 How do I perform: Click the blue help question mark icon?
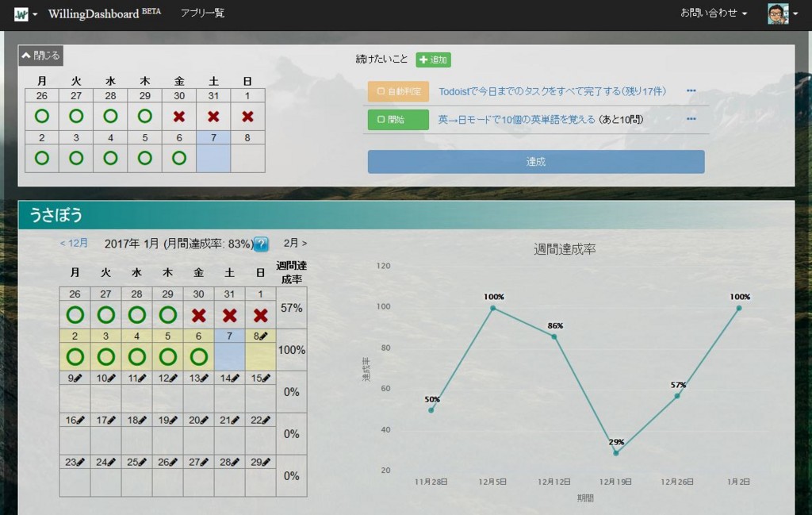pyautogui.click(x=261, y=244)
